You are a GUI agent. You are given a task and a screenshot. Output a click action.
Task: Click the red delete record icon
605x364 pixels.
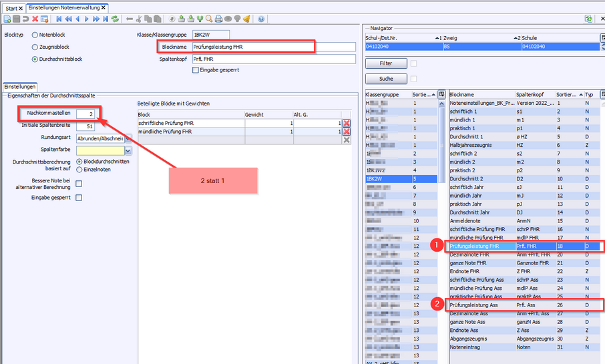[x=35, y=19]
